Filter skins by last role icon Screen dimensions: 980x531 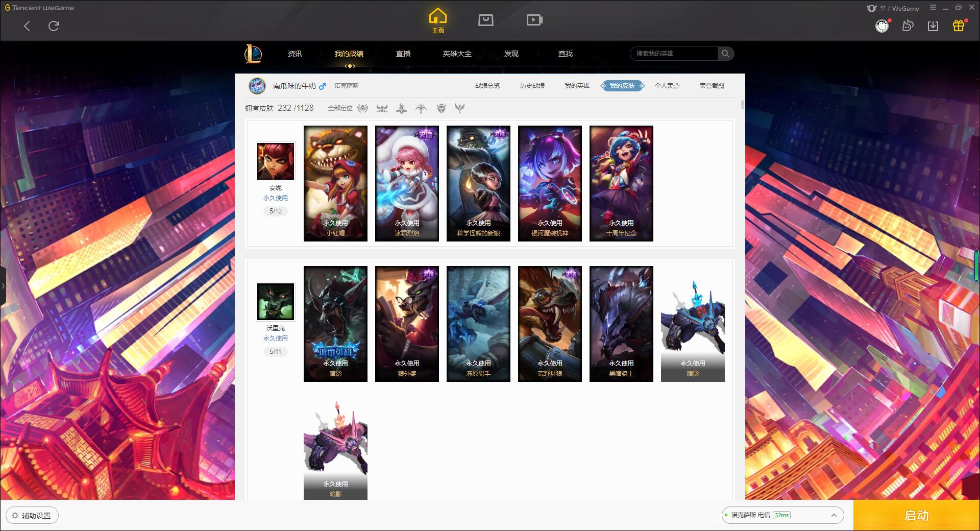460,108
